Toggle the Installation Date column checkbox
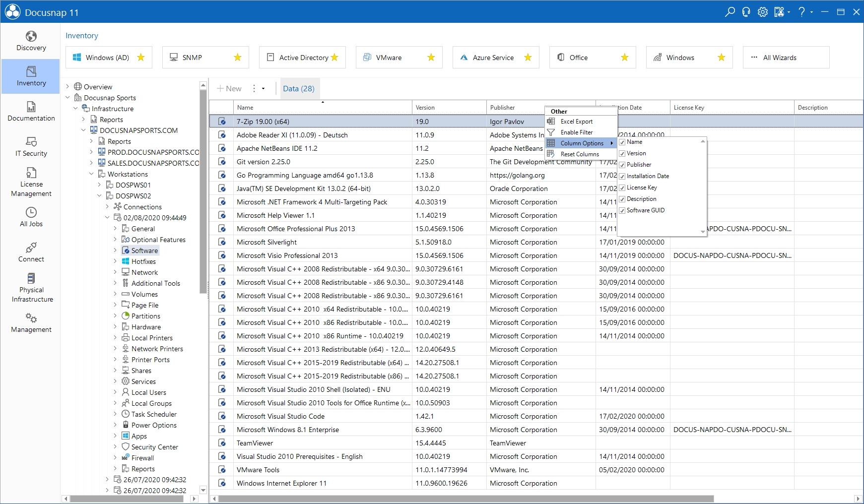Image resolution: width=864 pixels, height=504 pixels. coord(622,176)
